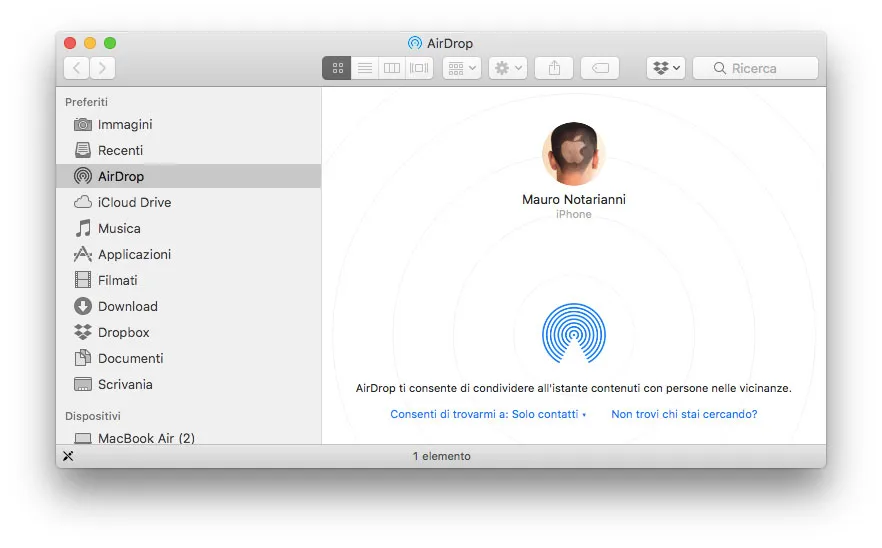This screenshot has width=882, height=548.
Task: Click the Preferiti section header
Action: pos(86,102)
